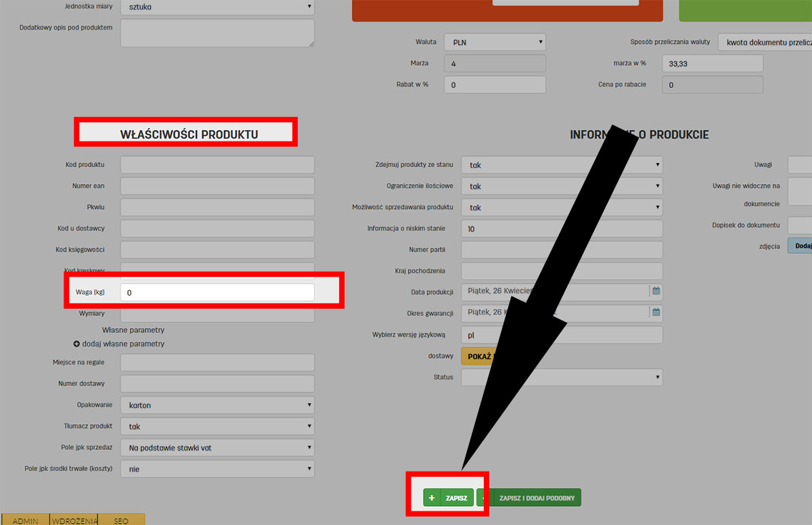Select the SEO tab

121,520
